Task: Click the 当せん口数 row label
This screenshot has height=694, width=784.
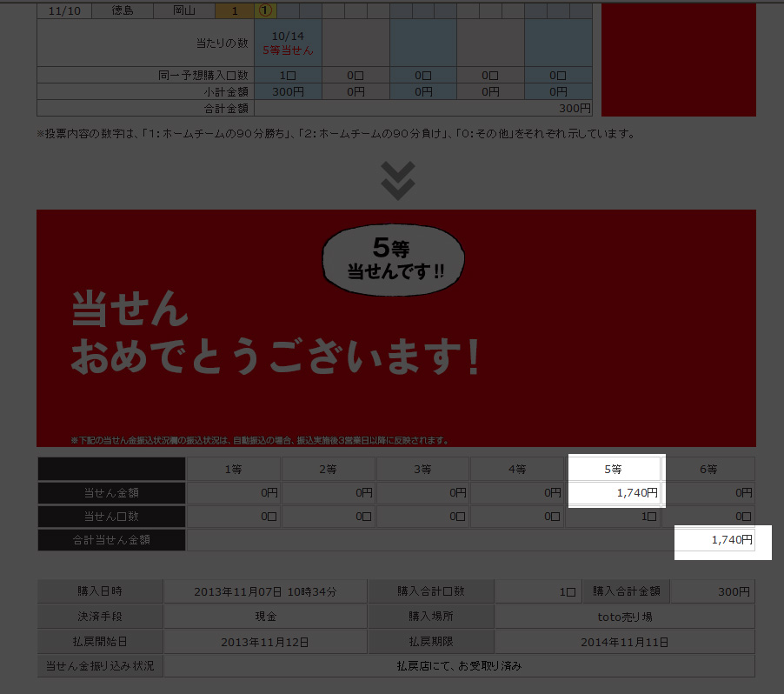Action: pyautogui.click(x=111, y=517)
